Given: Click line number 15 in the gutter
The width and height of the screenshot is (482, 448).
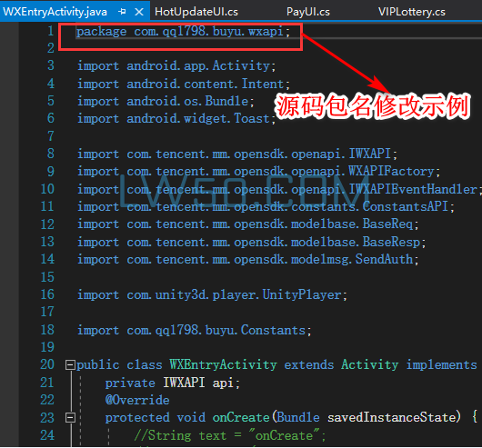Looking at the screenshot, I should click(47, 277).
